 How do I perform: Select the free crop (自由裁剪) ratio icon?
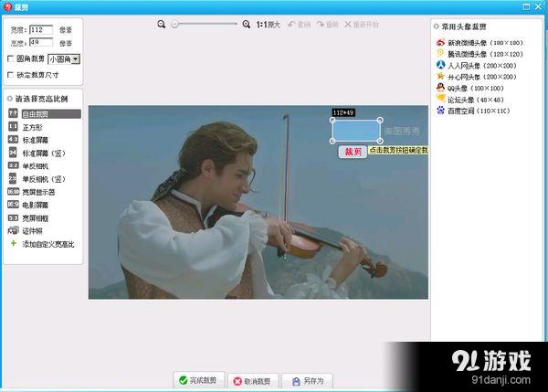13,113
